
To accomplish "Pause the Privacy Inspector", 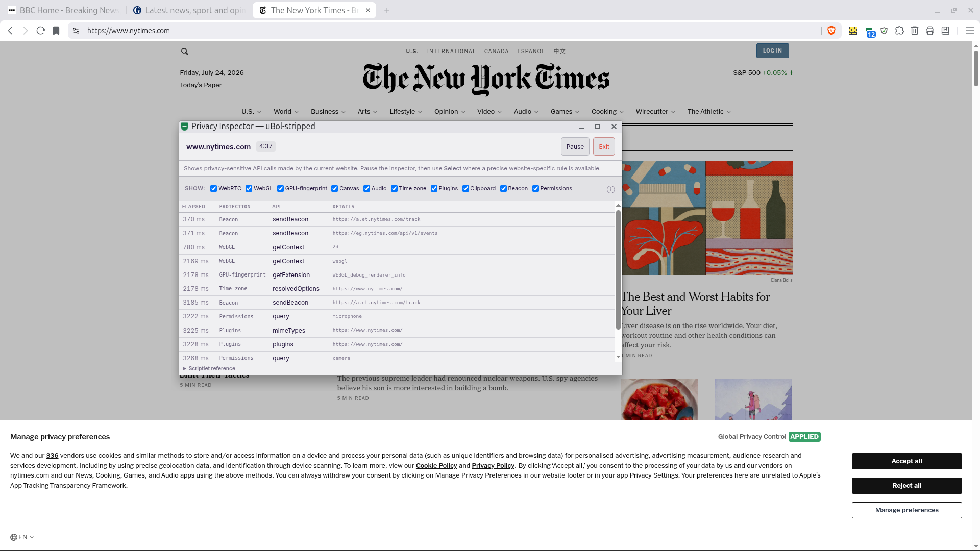I will tap(575, 147).
